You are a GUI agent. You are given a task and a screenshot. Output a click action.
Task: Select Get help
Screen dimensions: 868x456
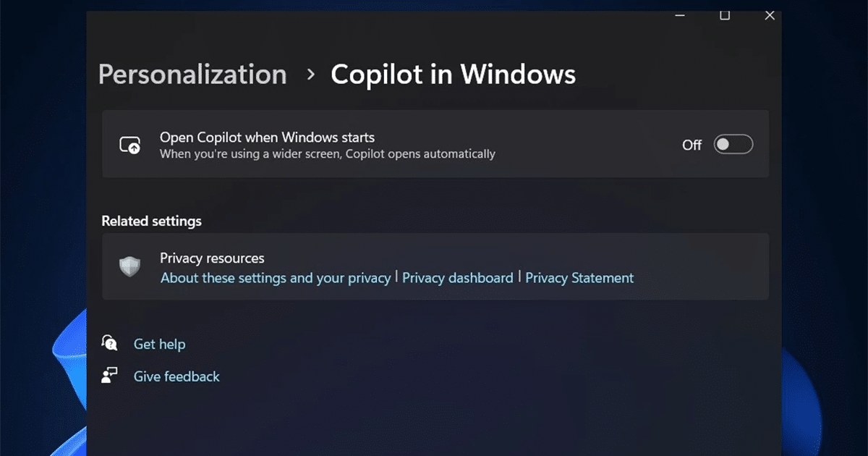[x=159, y=343]
